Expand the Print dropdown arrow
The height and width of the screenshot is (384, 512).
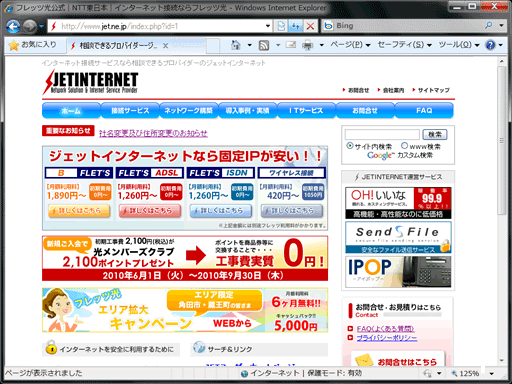click(x=321, y=45)
